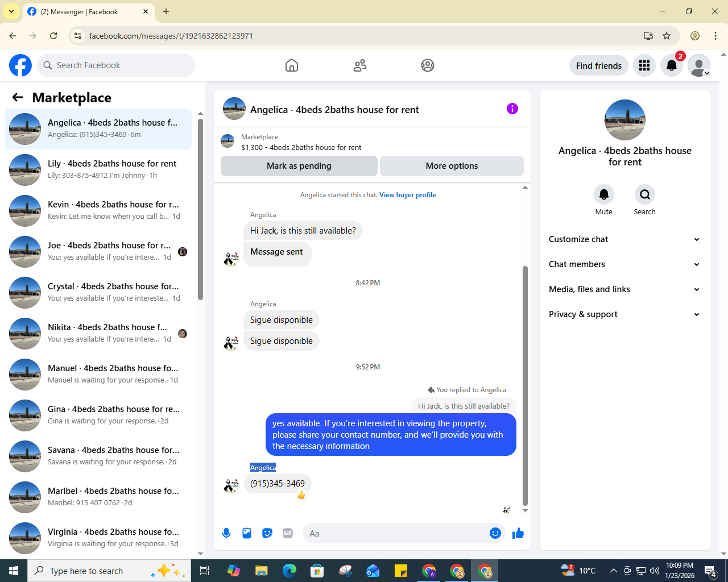The image size is (728, 582).
Task: Launch Microsoft Edge from the taskbar
Action: [x=289, y=571]
